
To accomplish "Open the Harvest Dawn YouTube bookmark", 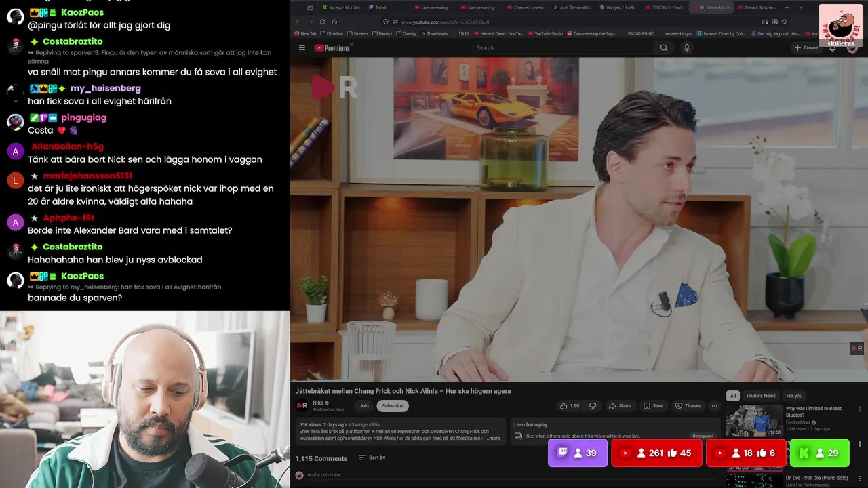I will [498, 33].
